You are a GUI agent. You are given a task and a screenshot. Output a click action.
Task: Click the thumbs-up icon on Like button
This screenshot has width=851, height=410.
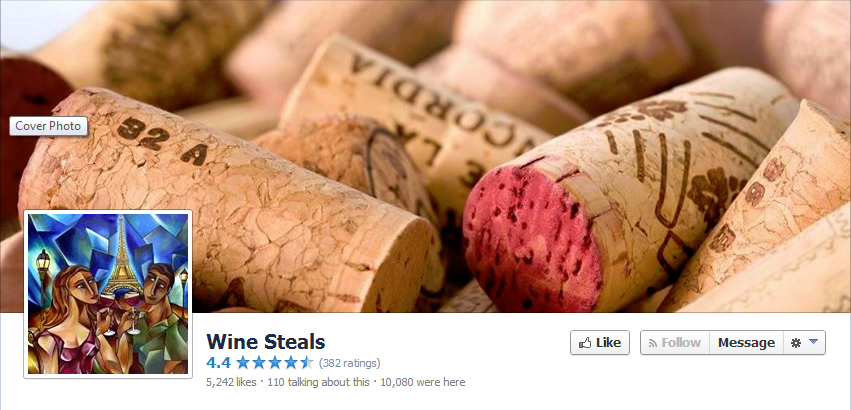tap(585, 343)
